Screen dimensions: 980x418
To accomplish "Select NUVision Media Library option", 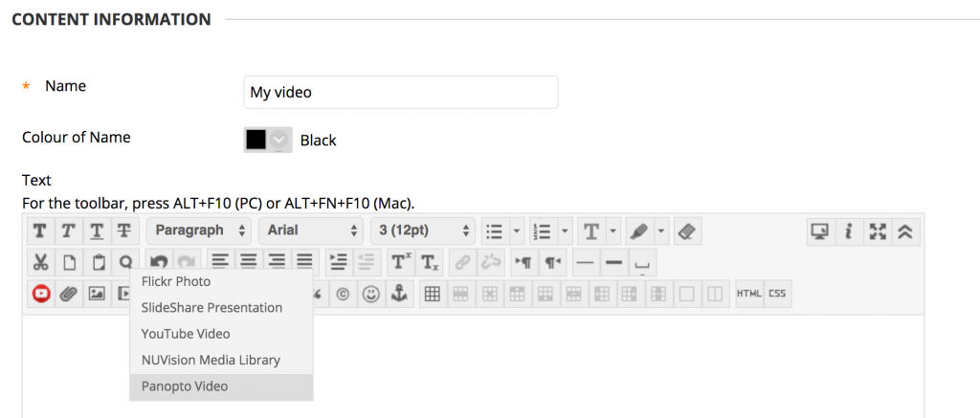I will point(211,360).
